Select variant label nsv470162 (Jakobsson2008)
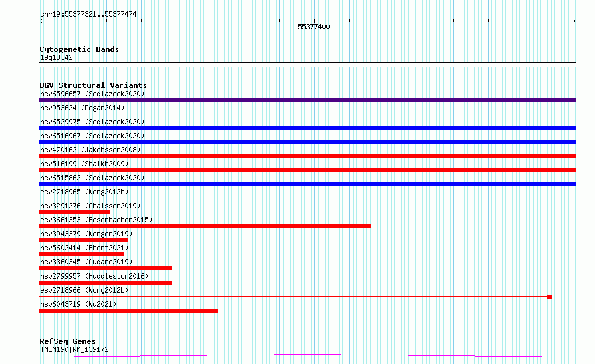Screen dimensions: 595x364 coord(90,150)
